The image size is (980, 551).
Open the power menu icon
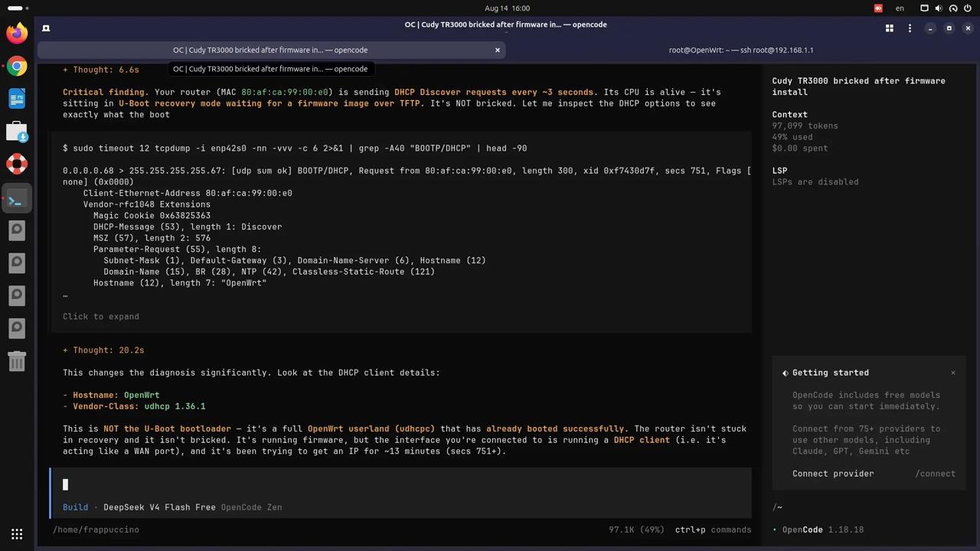click(968, 8)
